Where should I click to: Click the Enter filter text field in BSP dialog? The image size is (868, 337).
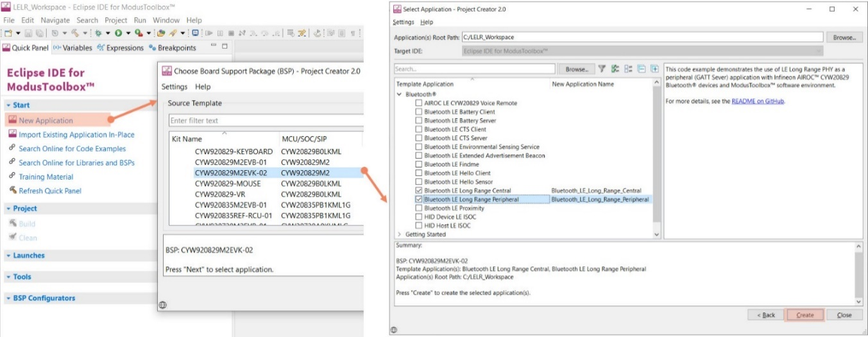point(266,121)
